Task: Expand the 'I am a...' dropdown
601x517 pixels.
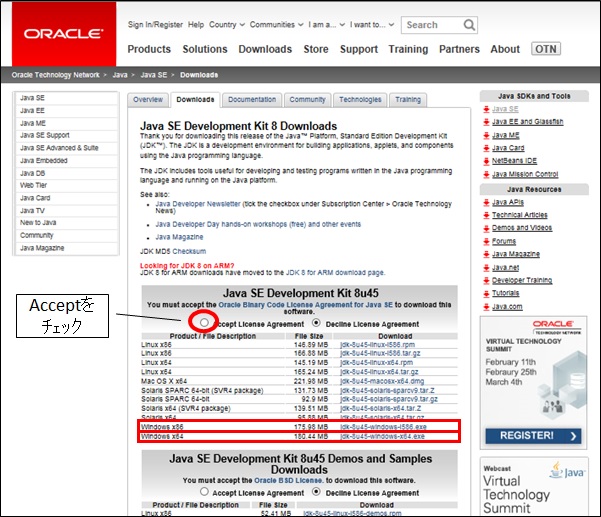Action: point(326,25)
